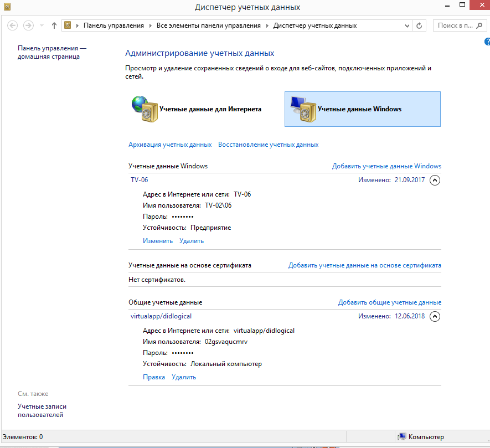Select the Учетные данные Windows tile
The width and height of the screenshot is (490, 448).
pyautogui.click(x=362, y=109)
